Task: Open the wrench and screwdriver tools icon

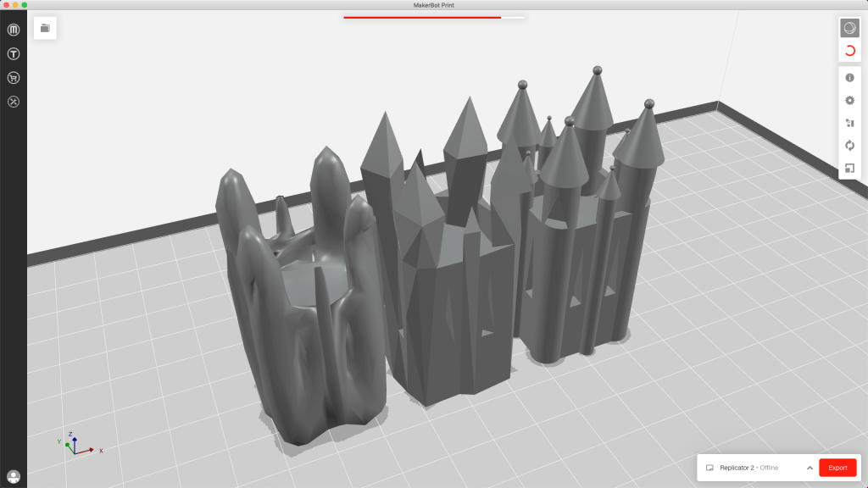Action: click(x=14, y=102)
